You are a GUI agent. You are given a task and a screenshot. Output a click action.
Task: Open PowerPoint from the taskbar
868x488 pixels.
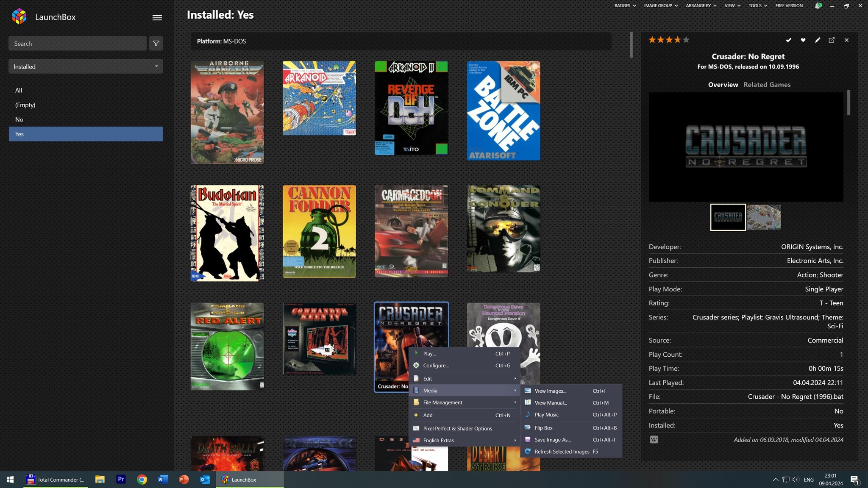(184, 480)
